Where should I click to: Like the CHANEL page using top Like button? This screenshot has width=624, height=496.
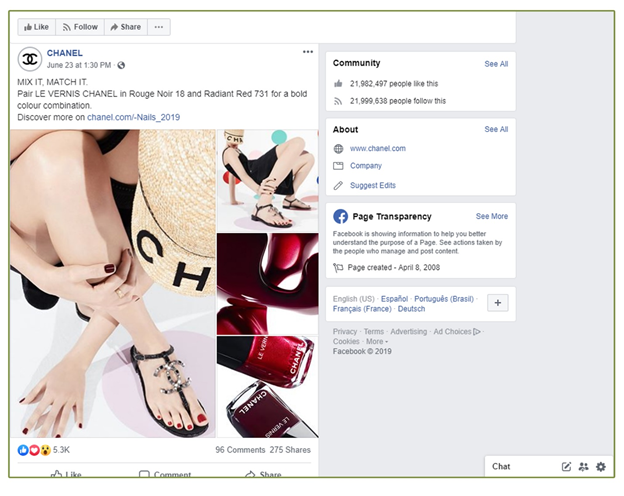pyautogui.click(x=37, y=27)
